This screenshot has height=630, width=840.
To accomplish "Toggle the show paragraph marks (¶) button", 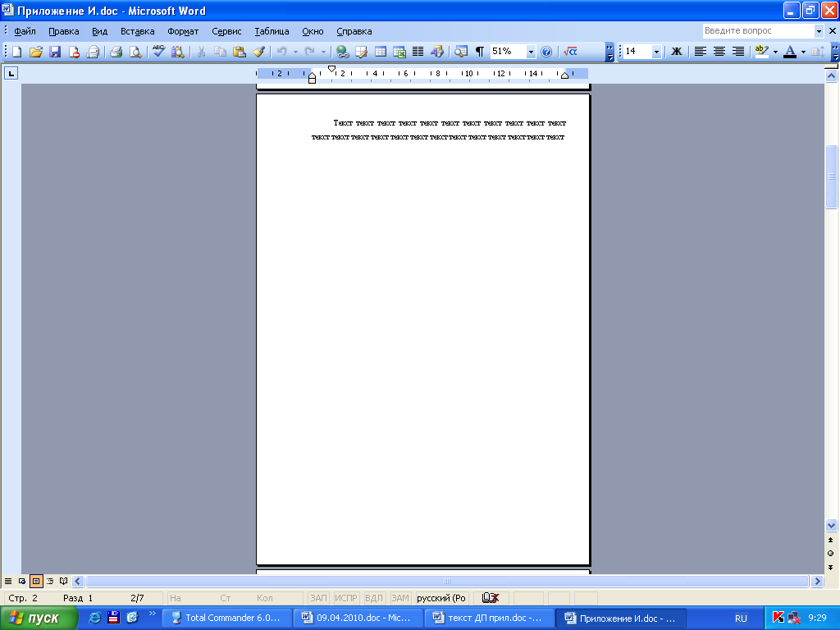I will click(x=479, y=52).
